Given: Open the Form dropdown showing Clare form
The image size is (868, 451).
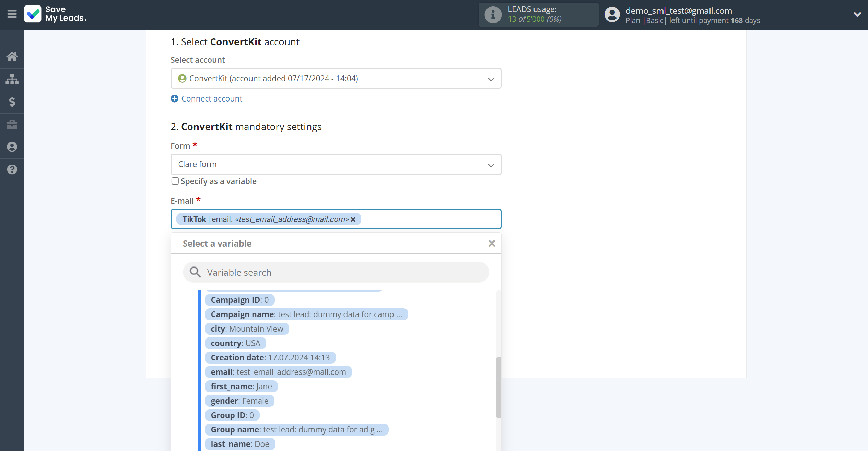Looking at the screenshot, I should pos(336,164).
